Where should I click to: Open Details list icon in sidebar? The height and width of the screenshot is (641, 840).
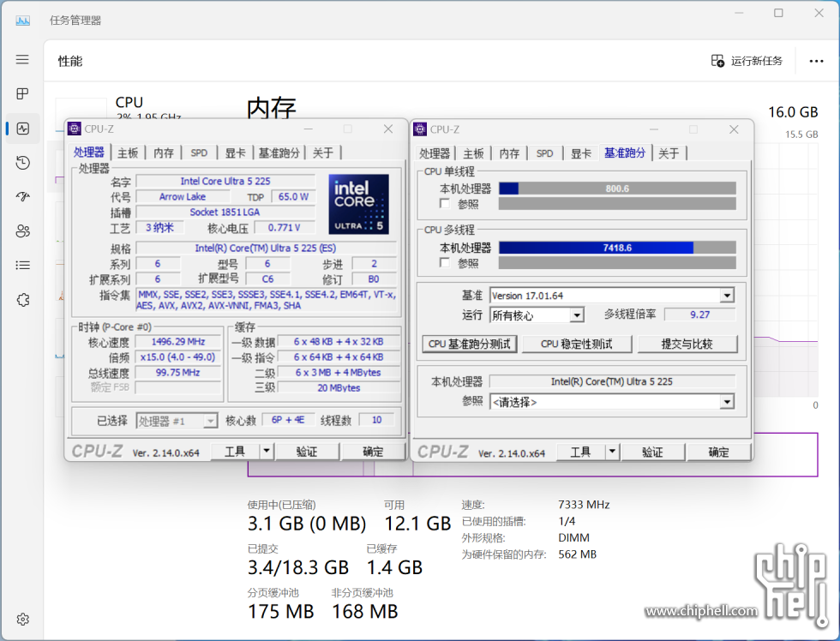point(22,265)
